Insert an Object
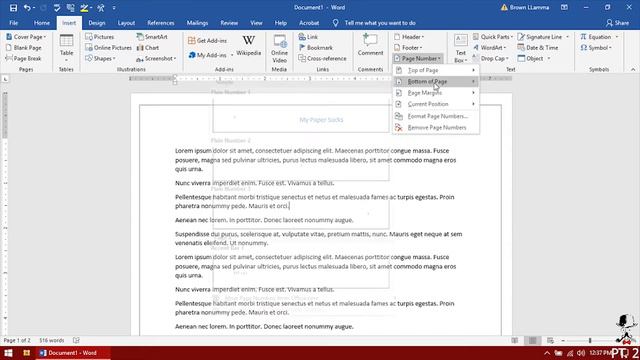640x360 pixels. (534, 58)
